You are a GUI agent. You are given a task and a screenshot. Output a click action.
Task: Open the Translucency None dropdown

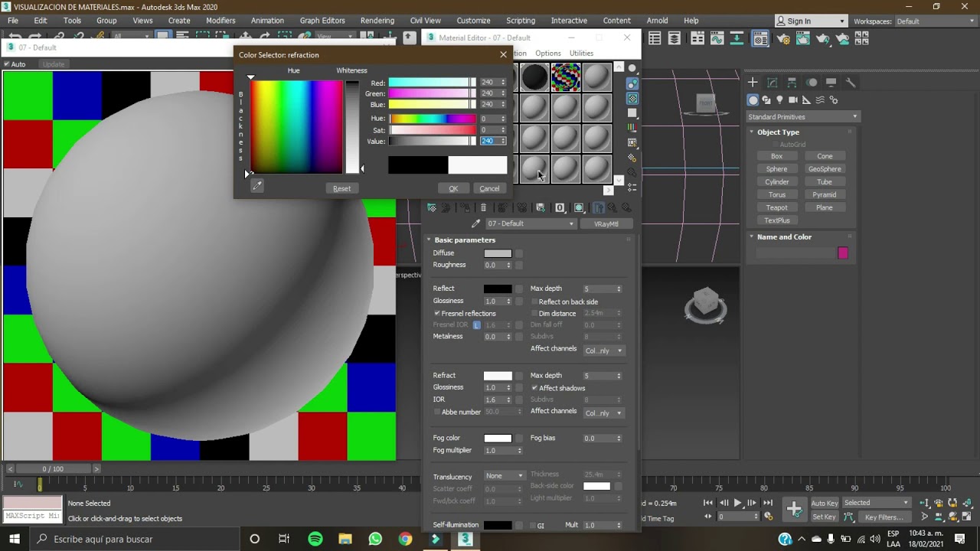(x=505, y=476)
